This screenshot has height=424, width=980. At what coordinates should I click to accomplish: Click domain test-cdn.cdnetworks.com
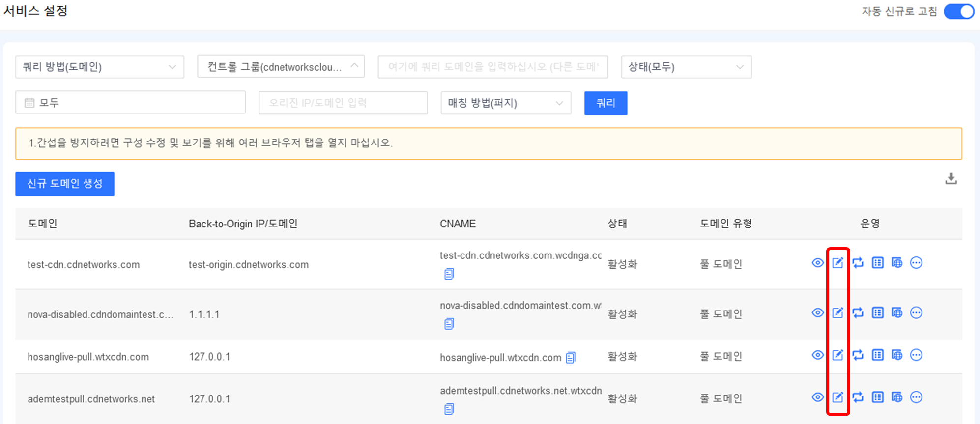coord(84,265)
